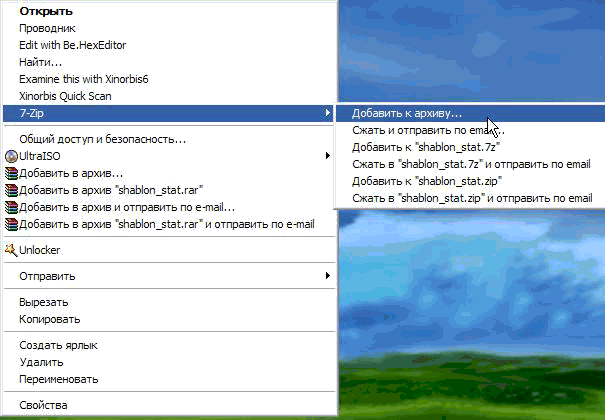This screenshot has height=420, width=605.
Task: Click the Unlocker wand icon
Action: tap(11, 250)
